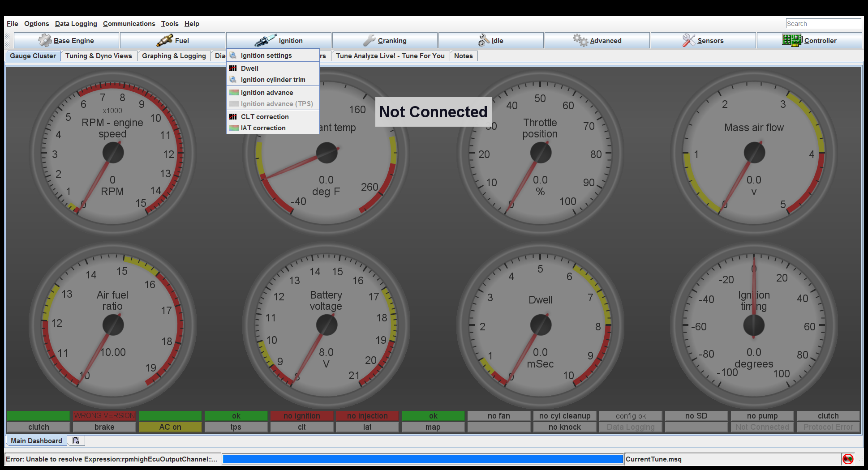Click in the Search field
The width and height of the screenshot is (868, 470).
(823, 24)
